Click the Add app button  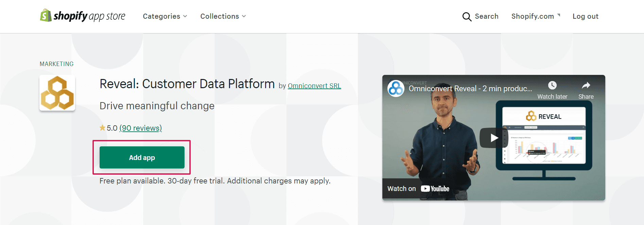pos(142,158)
